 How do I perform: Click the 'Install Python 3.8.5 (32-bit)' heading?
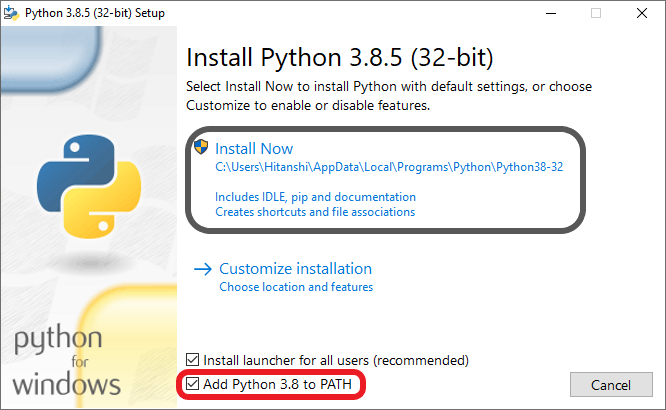click(x=340, y=54)
